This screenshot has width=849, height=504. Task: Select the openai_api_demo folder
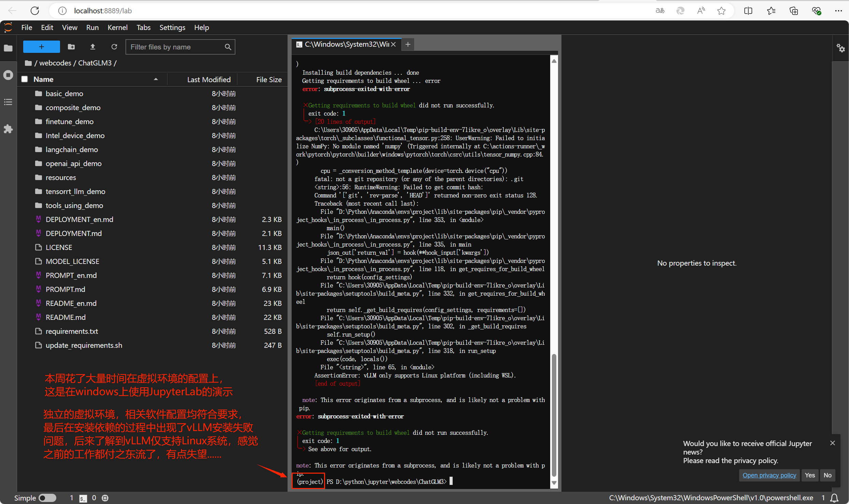(x=152, y=163)
